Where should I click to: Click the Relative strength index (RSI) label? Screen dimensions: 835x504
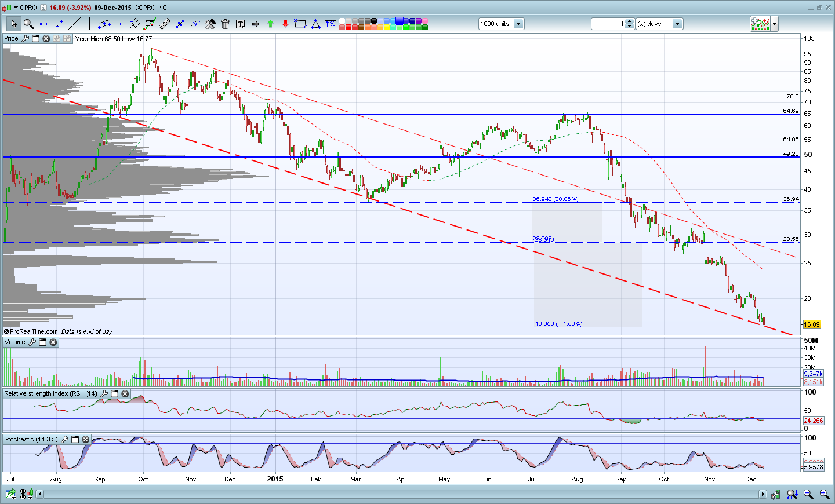pyautogui.click(x=51, y=393)
